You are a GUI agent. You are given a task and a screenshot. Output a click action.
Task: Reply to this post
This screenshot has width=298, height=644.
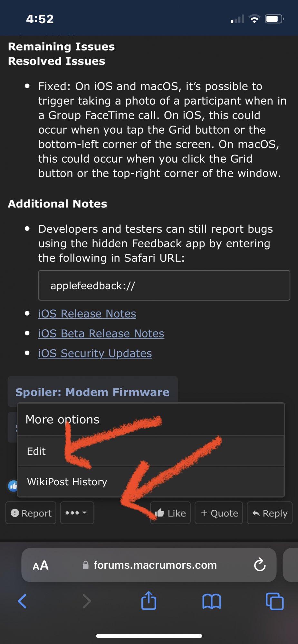pyautogui.click(x=270, y=513)
